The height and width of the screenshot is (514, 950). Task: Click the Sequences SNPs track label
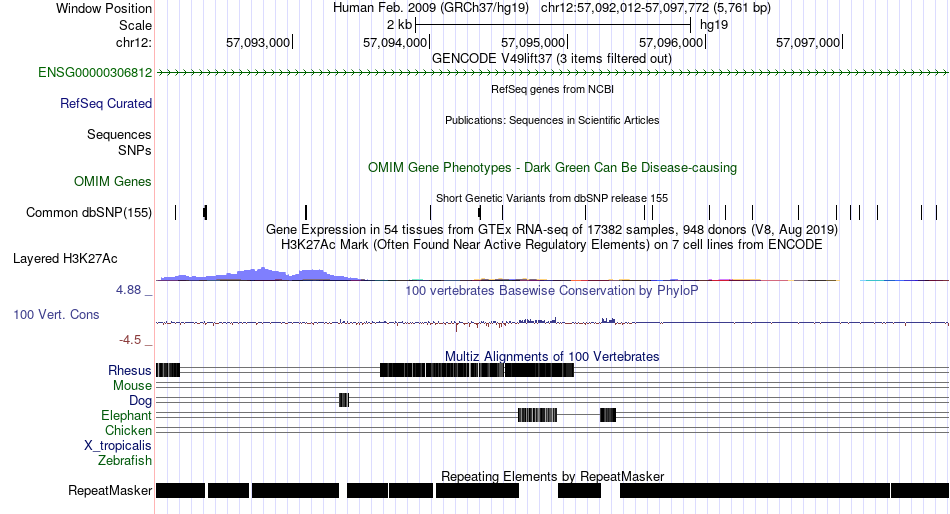pyautogui.click(x=119, y=142)
